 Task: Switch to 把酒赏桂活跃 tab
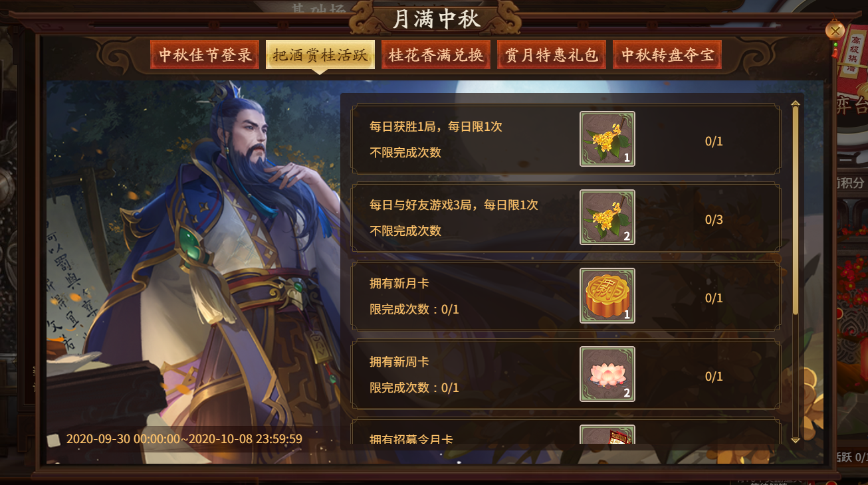point(320,54)
